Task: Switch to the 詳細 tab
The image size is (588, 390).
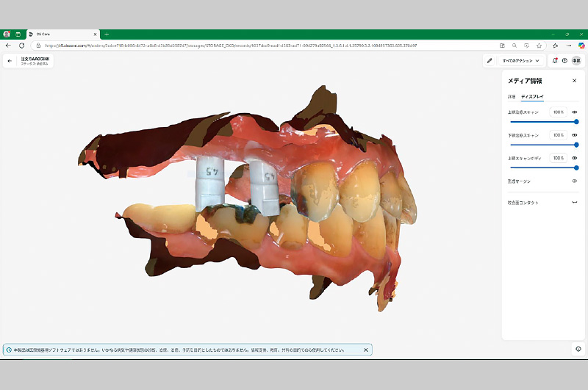Action: [x=512, y=96]
